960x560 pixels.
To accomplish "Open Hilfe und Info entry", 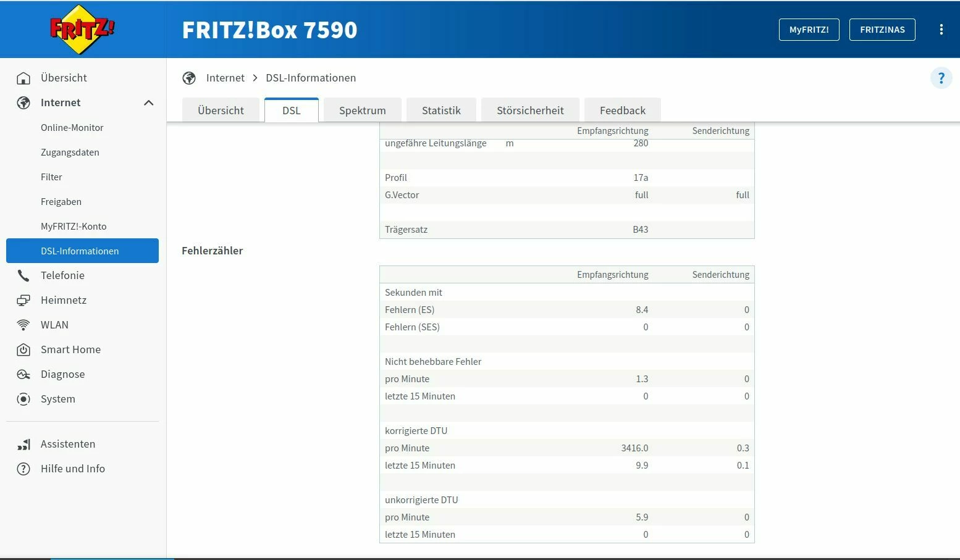I will (73, 469).
